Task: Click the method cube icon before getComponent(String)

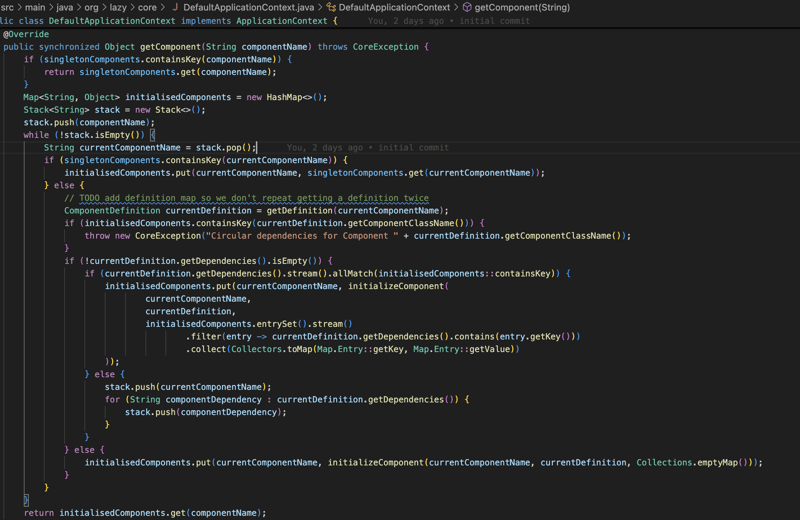Action: [x=467, y=7]
